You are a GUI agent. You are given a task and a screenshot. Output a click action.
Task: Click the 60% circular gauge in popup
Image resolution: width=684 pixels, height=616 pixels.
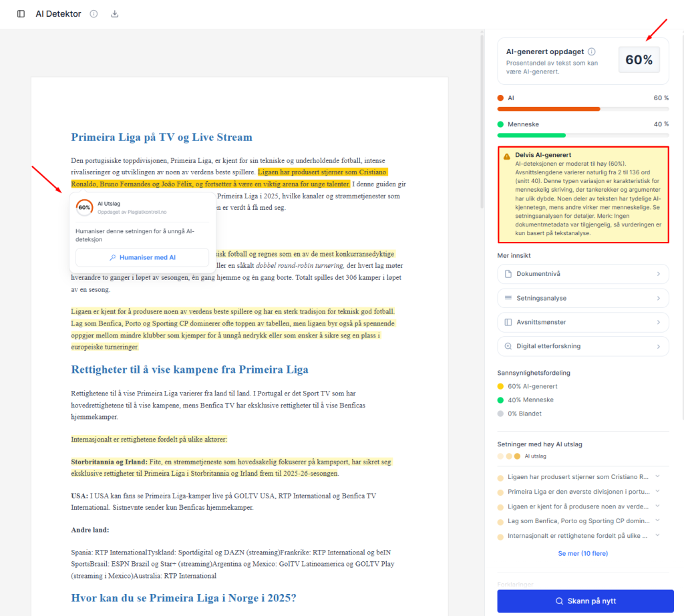pyautogui.click(x=85, y=207)
